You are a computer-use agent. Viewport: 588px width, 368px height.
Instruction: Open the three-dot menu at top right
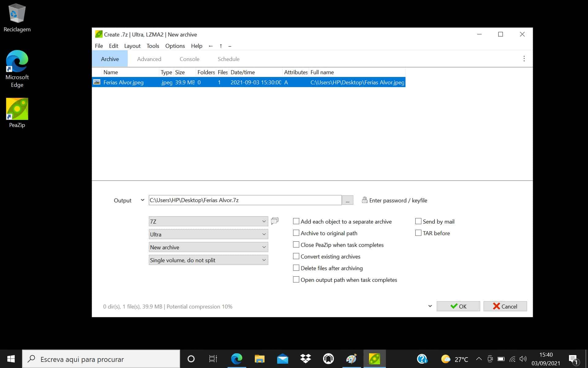pos(524,59)
